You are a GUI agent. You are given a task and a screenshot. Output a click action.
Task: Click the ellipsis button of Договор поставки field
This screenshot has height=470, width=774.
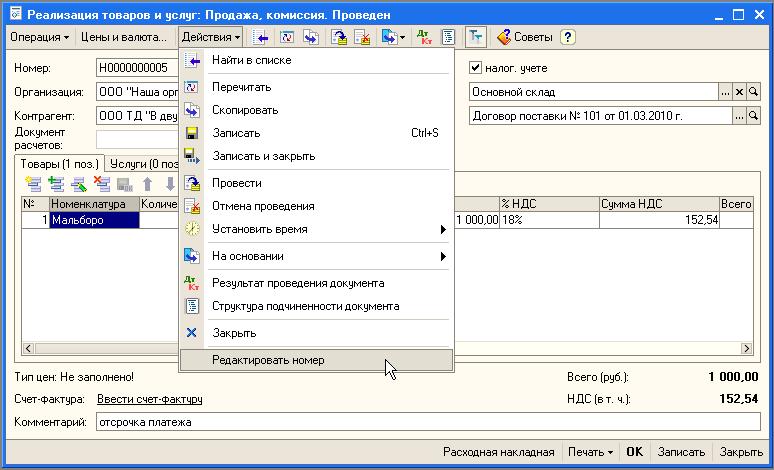739,116
